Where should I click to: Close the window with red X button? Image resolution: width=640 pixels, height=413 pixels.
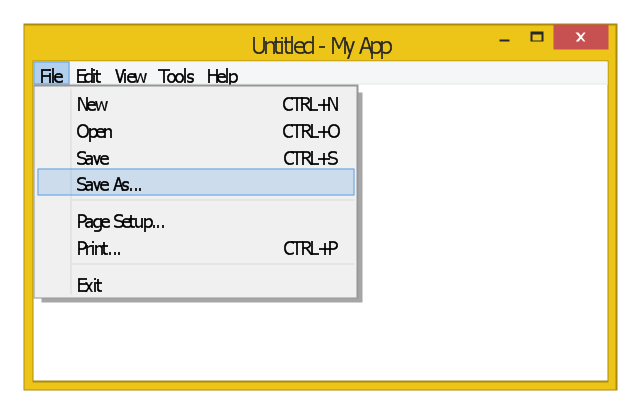pos(580,37)
